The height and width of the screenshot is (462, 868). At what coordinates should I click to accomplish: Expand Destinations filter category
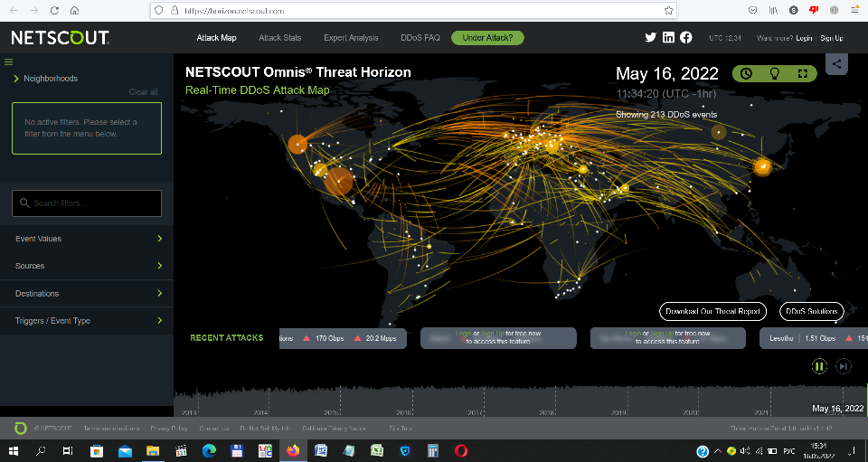tap(87, 293)
